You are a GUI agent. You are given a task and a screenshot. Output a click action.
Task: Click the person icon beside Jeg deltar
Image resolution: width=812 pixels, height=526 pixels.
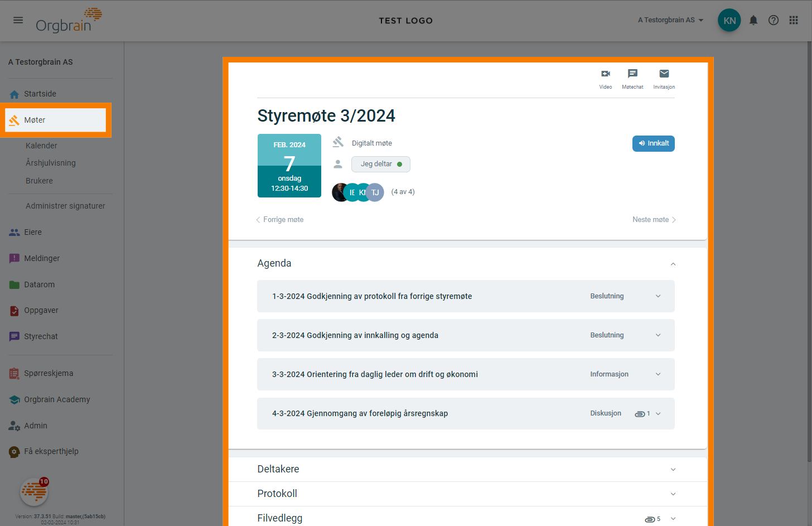click(x=338, y=164)
